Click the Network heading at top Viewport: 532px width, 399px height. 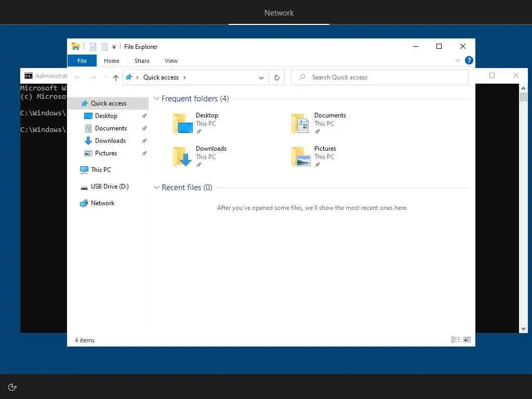point(279,13)
